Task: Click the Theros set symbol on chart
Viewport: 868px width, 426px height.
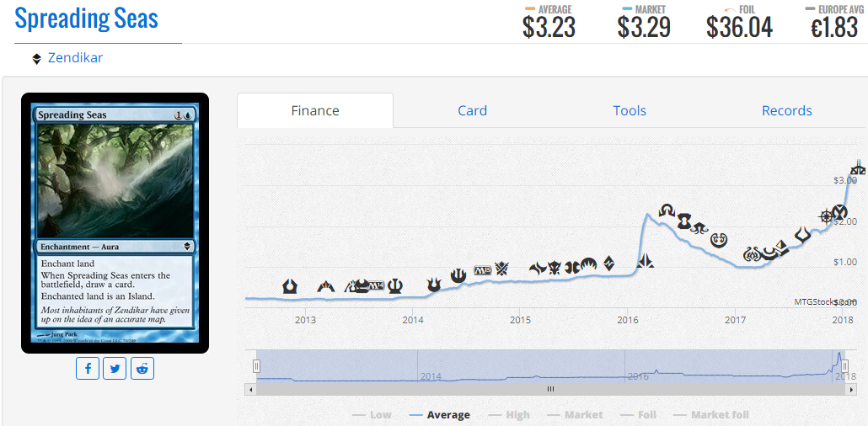Action: point(395,285)
